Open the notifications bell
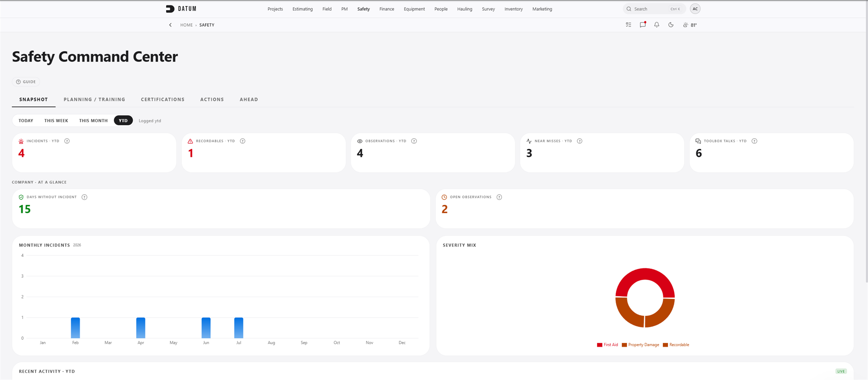 click(x=657, y=25)
